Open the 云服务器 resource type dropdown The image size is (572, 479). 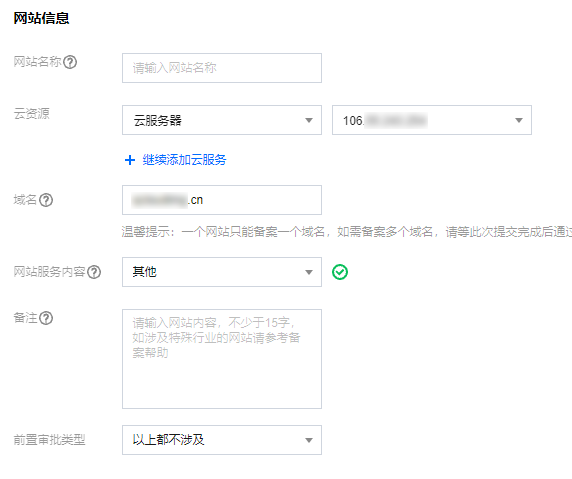[222, 120]
